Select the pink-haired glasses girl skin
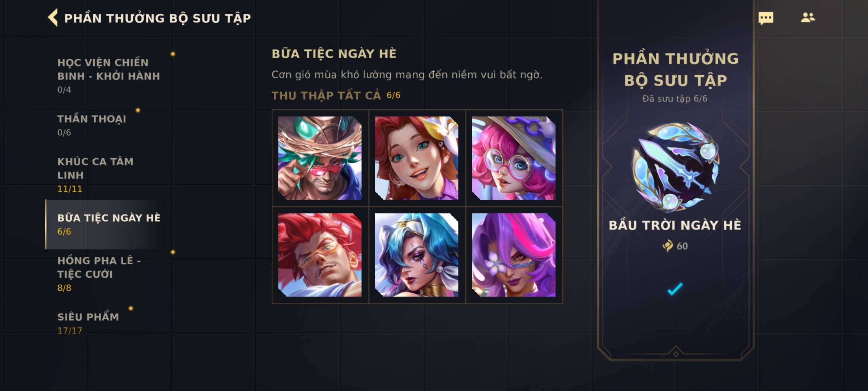Viewport: 868px width, 391px height. coord(514,158)
